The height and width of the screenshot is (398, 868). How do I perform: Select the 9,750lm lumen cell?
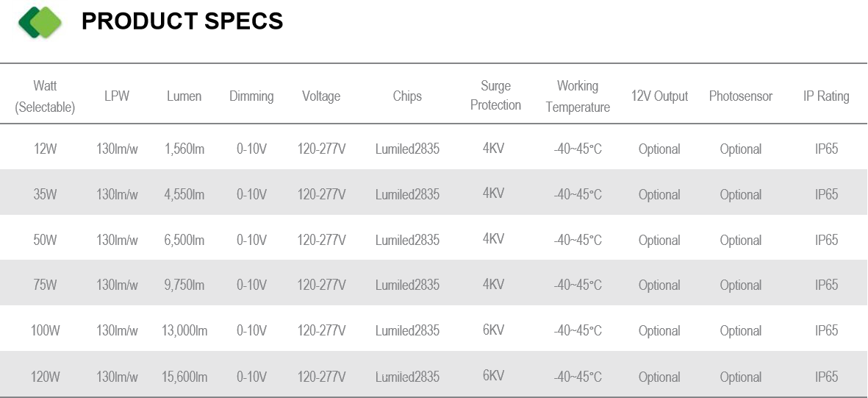184,285
